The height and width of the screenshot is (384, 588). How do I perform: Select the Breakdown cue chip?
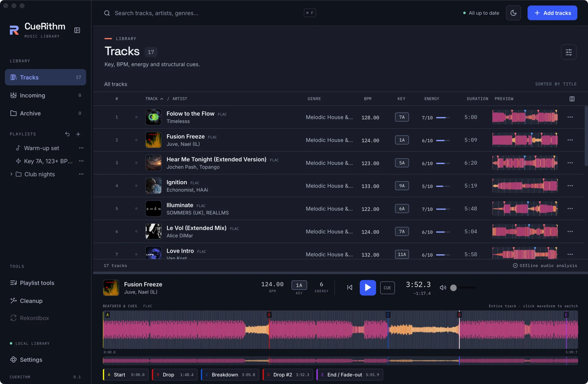pos(230,375)
